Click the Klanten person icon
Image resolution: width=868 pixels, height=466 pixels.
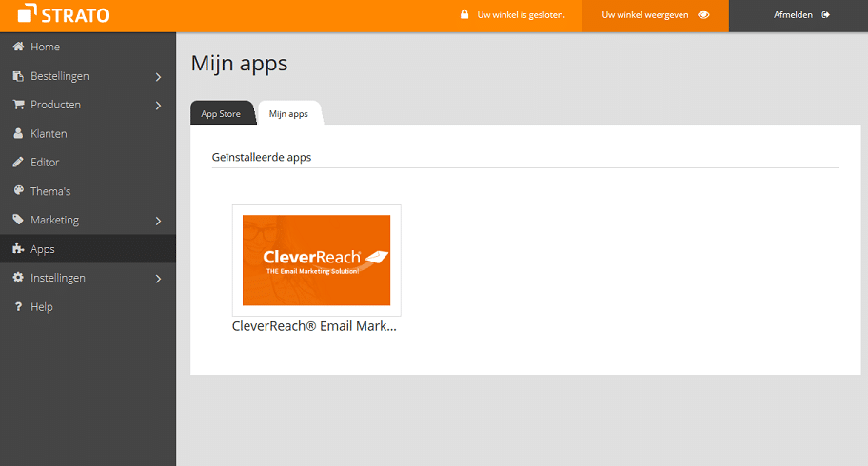18,133
